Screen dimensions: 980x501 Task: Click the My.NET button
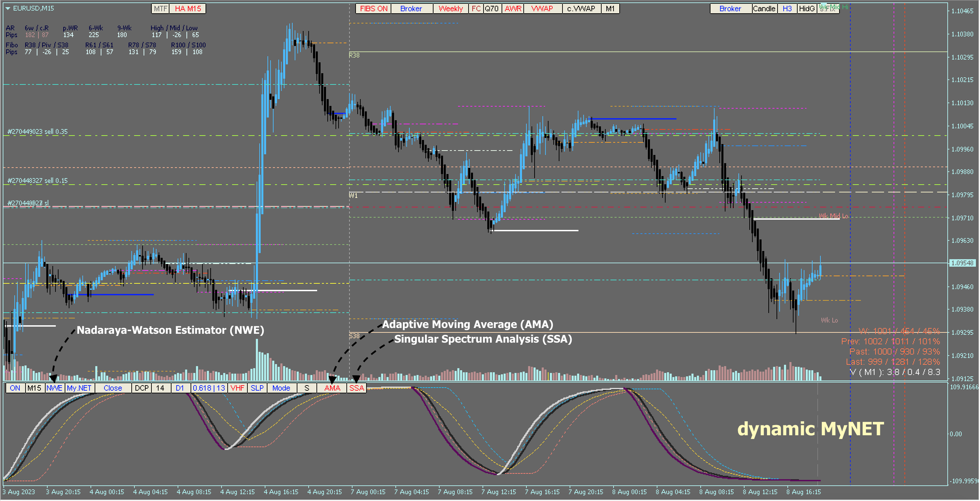tap(79, 388)
